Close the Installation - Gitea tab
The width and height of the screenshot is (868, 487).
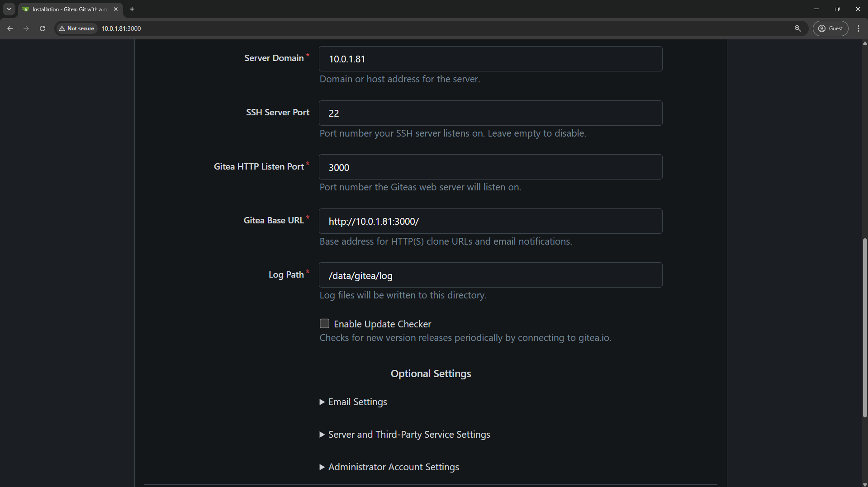116,9
